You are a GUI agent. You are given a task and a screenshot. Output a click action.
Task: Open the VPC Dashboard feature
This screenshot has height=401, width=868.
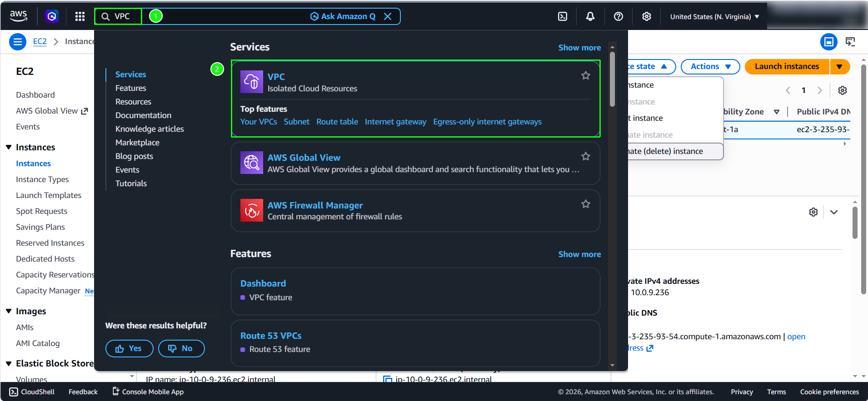pyautogui.click(x=263, y=283)
